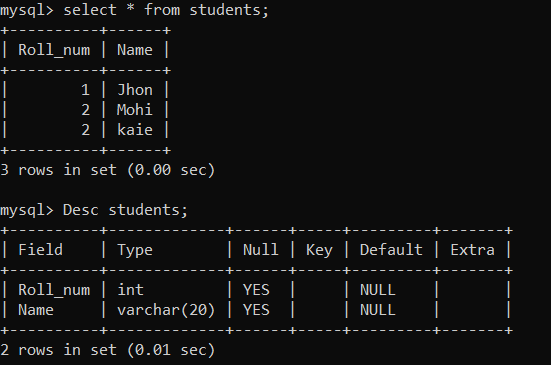Click the YES value in the Name row

[x=257, y=310]
